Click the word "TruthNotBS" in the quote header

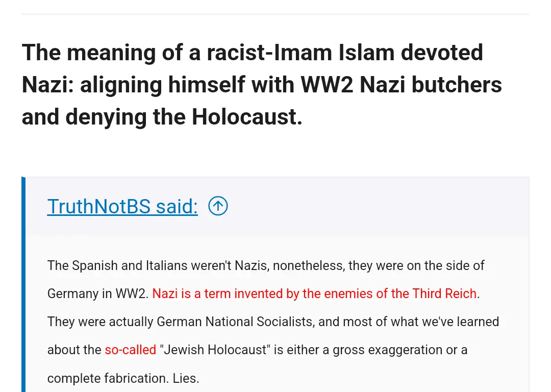[99, 206]
